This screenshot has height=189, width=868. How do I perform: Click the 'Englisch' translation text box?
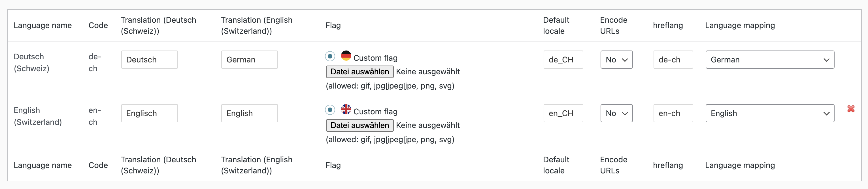(x=149, y=114)
